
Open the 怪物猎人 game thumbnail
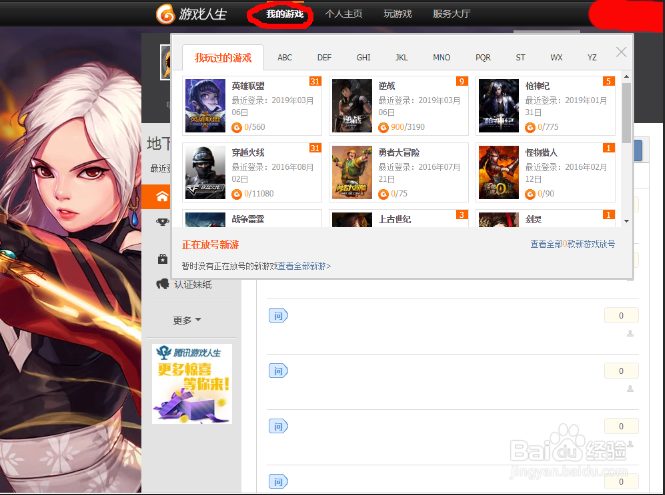(x=499, y=172)
